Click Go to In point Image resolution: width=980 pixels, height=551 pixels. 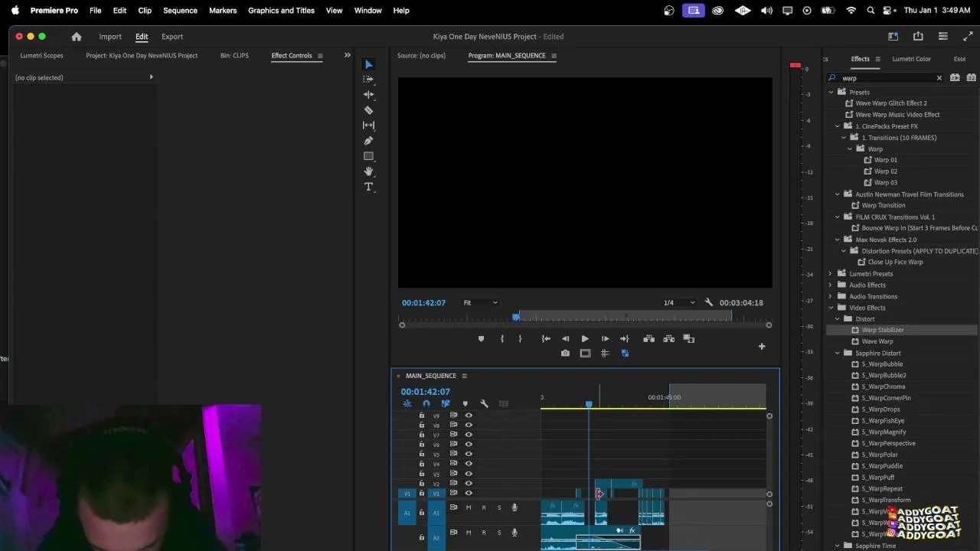(x=546, y=339)
